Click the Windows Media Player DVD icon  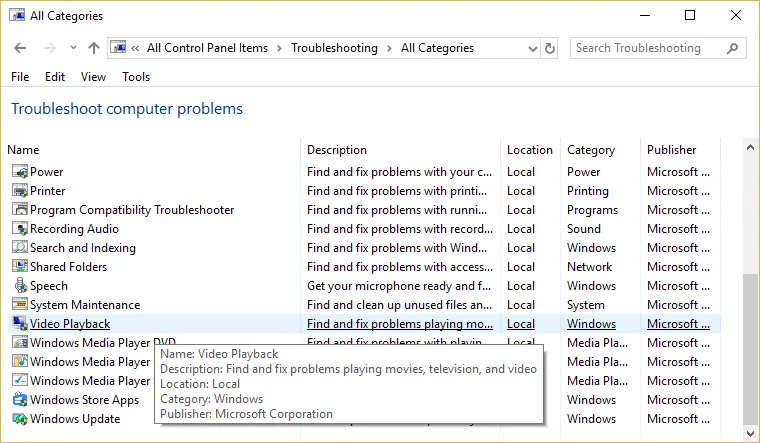pyautogui.click(x=20, y=343)
